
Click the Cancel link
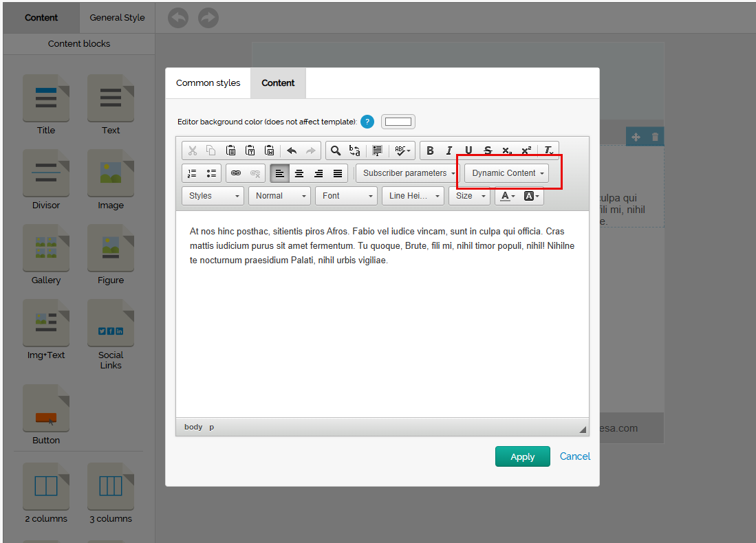[575, 456]
